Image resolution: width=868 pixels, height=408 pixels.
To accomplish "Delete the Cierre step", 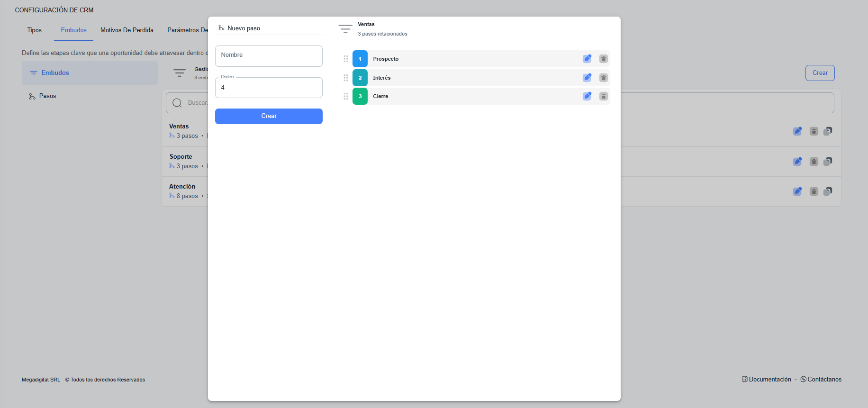I will tap(603, 96).
